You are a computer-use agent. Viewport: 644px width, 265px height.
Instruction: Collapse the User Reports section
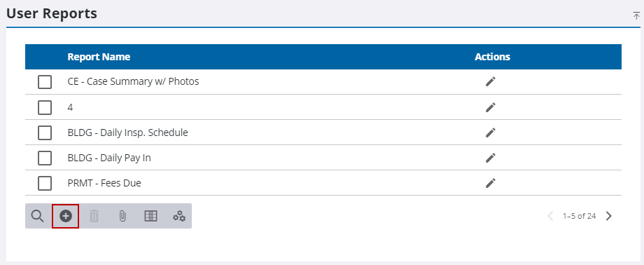click(x=636, y=15)
